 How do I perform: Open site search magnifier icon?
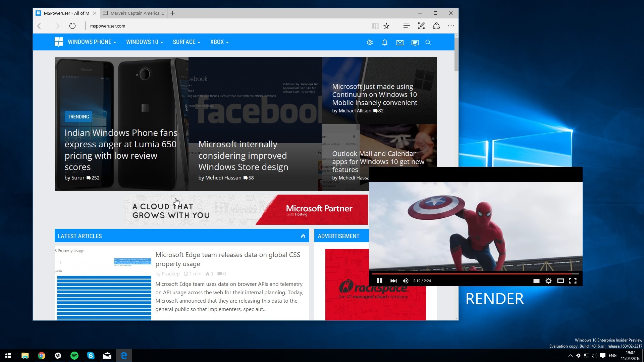tap(428, 43)
